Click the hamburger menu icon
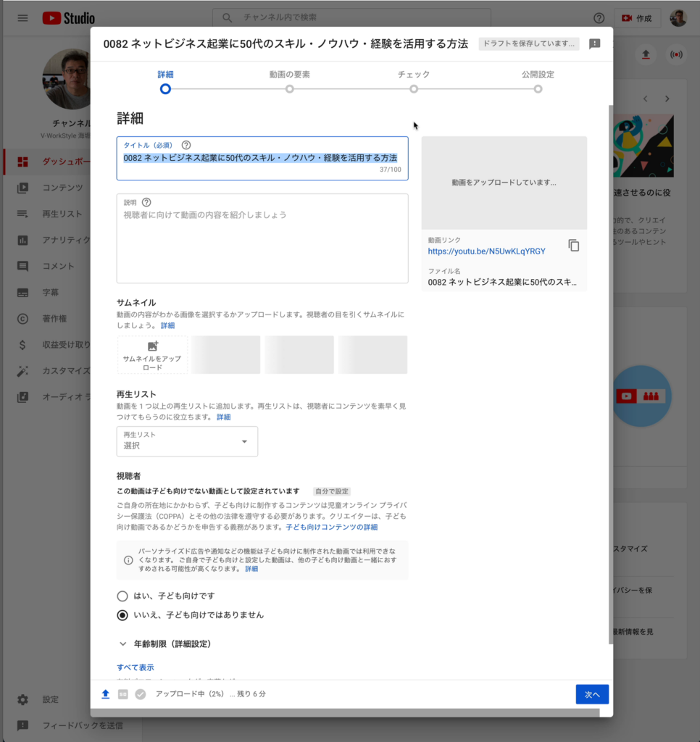The width and height of the screenshot is (700, 742). (x=23, y=17)
